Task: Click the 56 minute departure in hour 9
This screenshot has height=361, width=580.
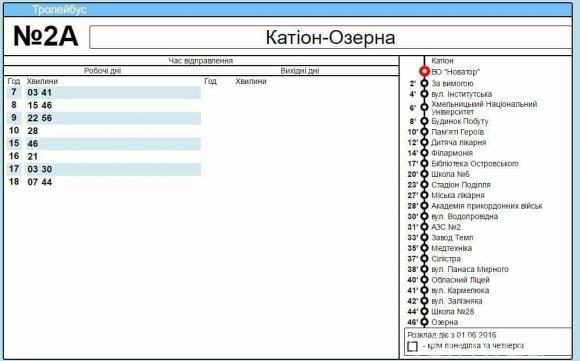Action: coord(46,118)
